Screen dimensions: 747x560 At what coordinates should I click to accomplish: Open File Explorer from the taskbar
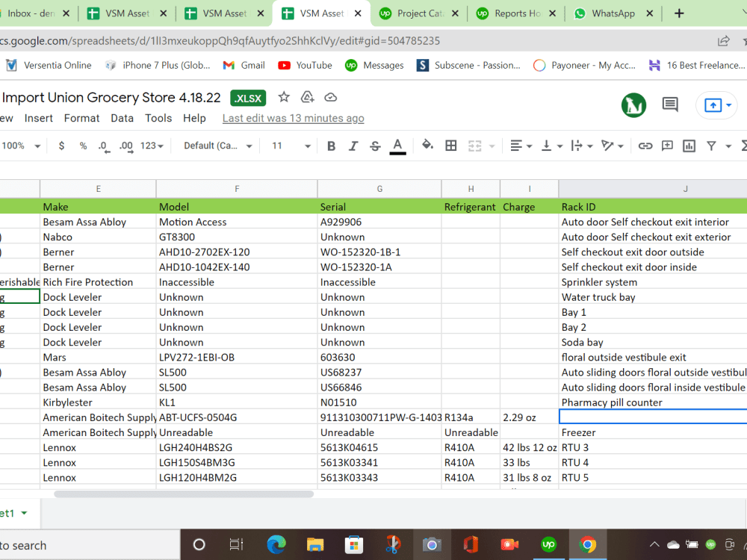click(315, 544)
